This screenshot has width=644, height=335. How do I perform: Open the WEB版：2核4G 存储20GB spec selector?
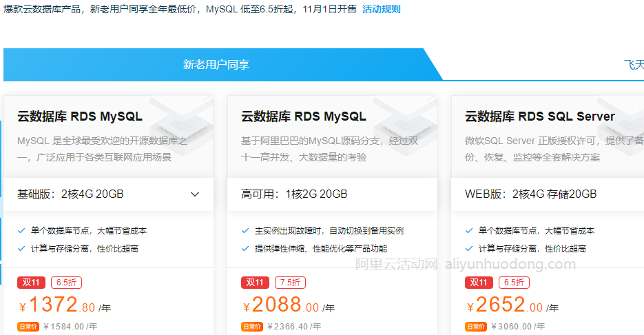pos(548,194)
